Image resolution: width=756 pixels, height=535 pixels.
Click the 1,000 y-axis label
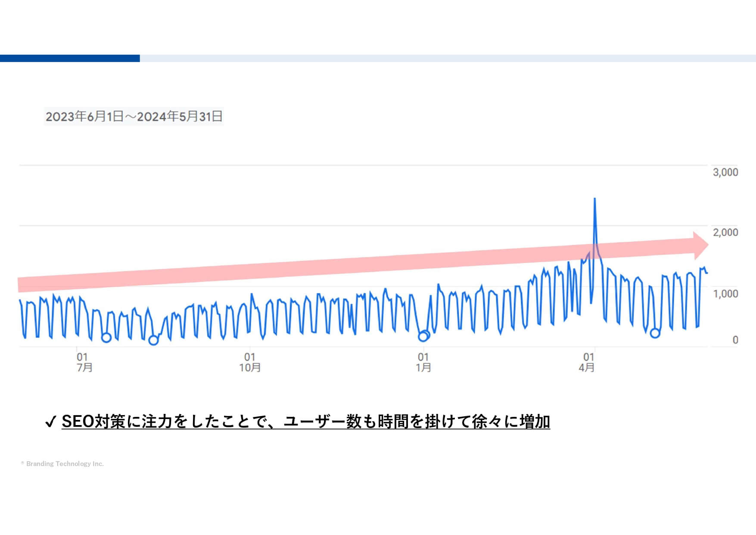[725, 294]
